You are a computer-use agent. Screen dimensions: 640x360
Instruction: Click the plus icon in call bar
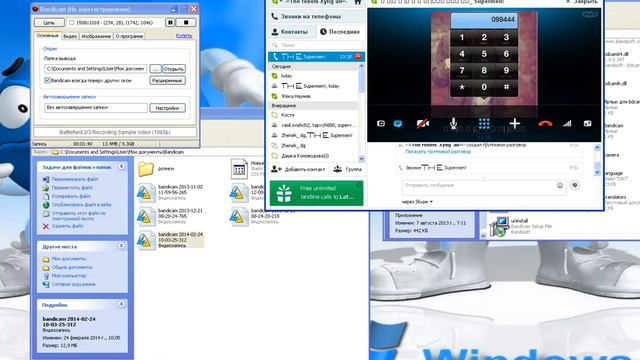point(515,123)
